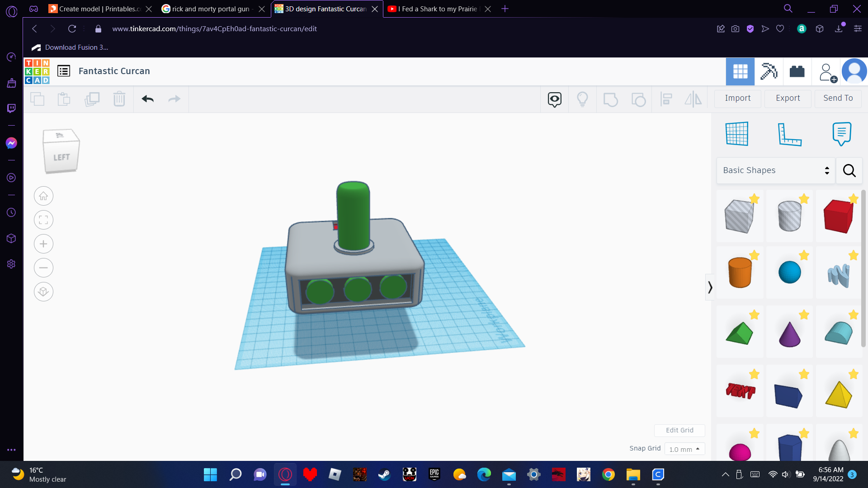Click the Fit all in view icon
The height and width of the screenshot is (488, 868).
click(x=43, y=220)
